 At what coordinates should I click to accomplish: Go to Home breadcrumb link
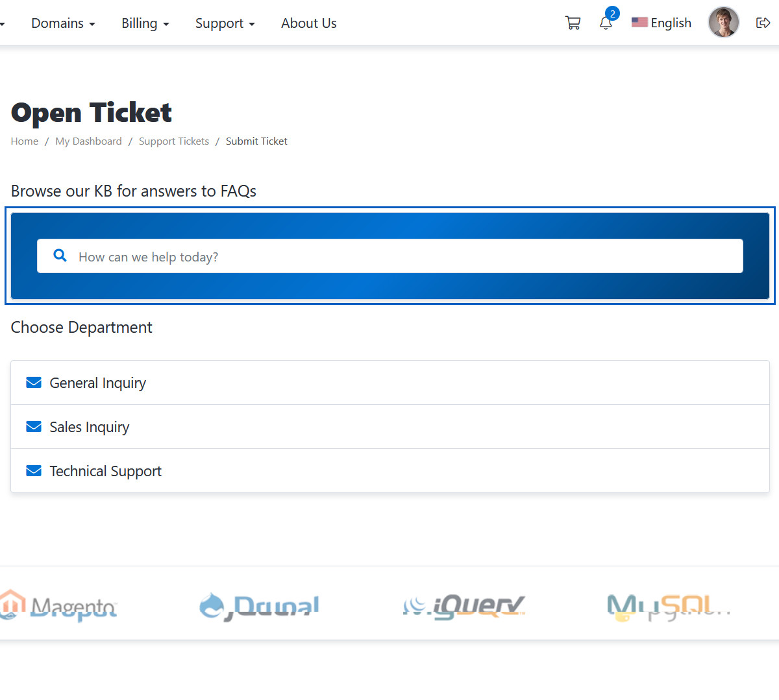pos(25,141)
